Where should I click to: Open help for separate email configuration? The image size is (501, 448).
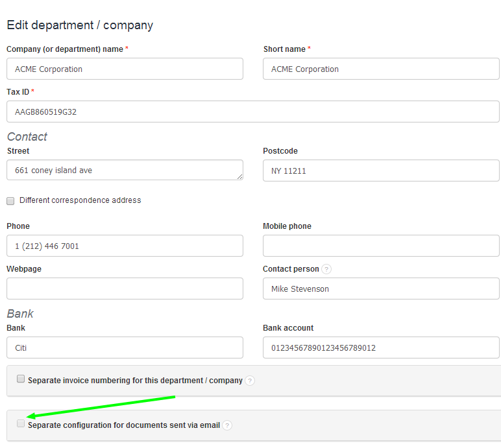tap(227, 425)
